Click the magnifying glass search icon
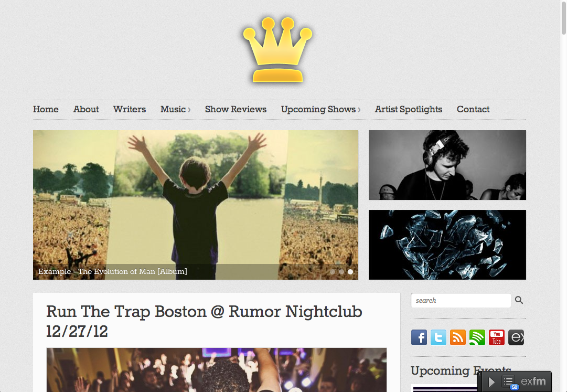The width and height of the screenshot is (567, 392). [519, 300]
